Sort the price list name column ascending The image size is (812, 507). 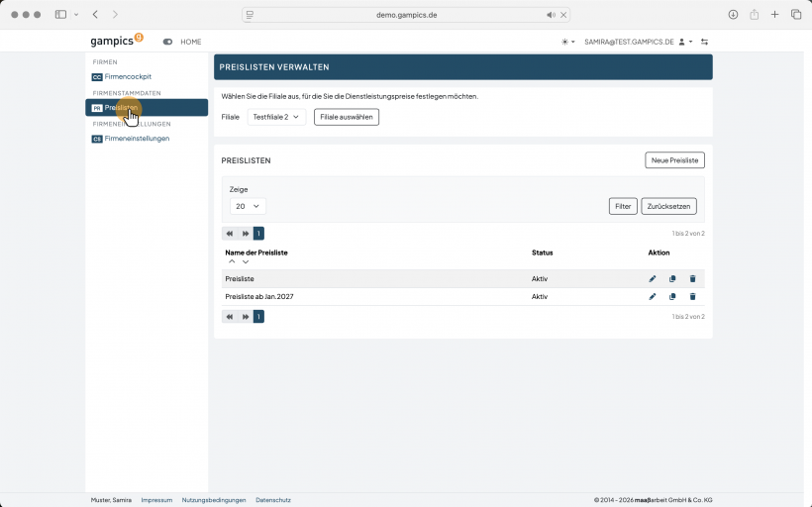point(232,261)
